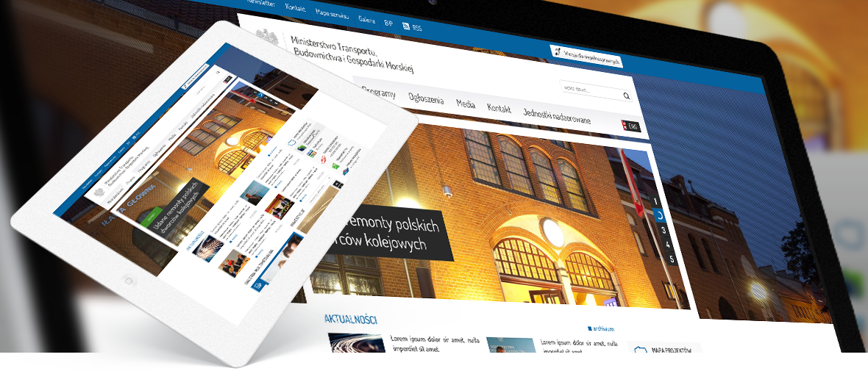This screenshot has height=371, width=868.
Task: Open Kontakt in the main navigation
Action: pyautogui.click(x=499, y=109)
